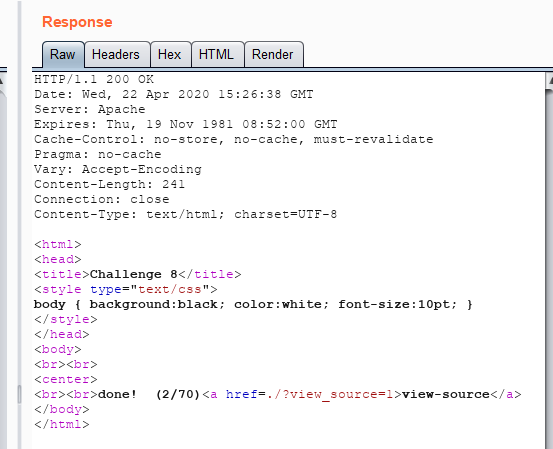This screenshot has width=553, height=449.
Task: Click the closing '</head>' tag line
Action: 62,334
